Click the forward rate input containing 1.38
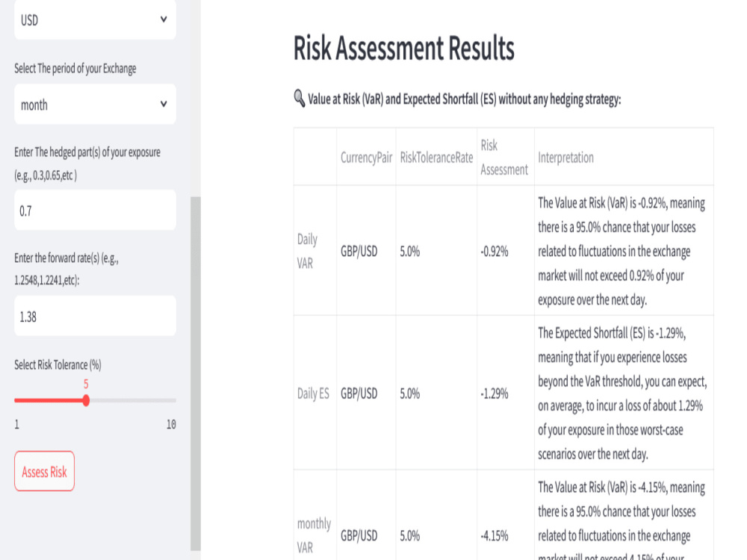Screen dimensions: 747x560 point(94,316)
